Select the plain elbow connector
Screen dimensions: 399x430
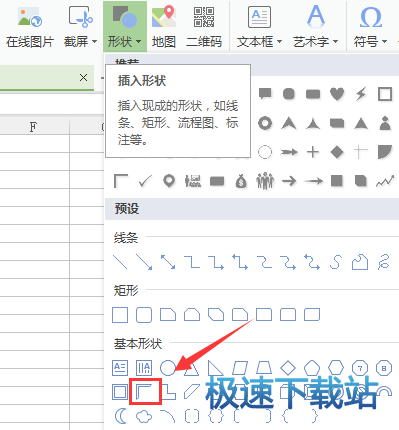tap(192, 262)
